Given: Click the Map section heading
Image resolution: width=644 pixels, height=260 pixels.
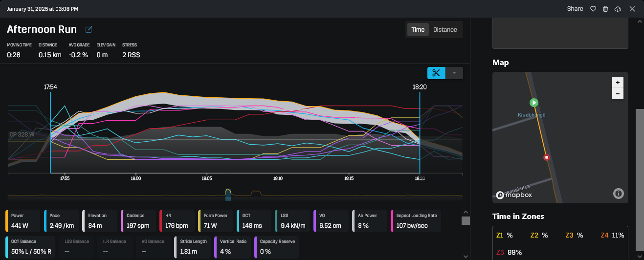Looking at the screenshot, I should (x=500, y=63).
